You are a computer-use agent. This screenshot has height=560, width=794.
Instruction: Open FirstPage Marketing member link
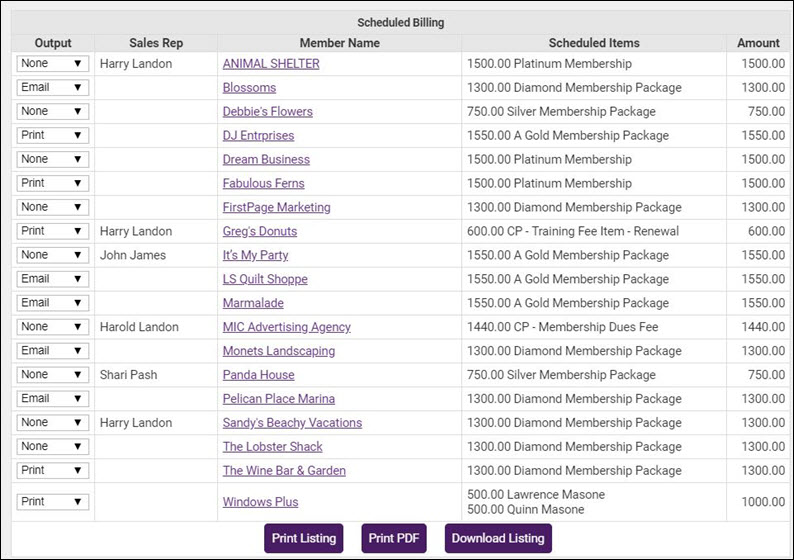point(276,208)
